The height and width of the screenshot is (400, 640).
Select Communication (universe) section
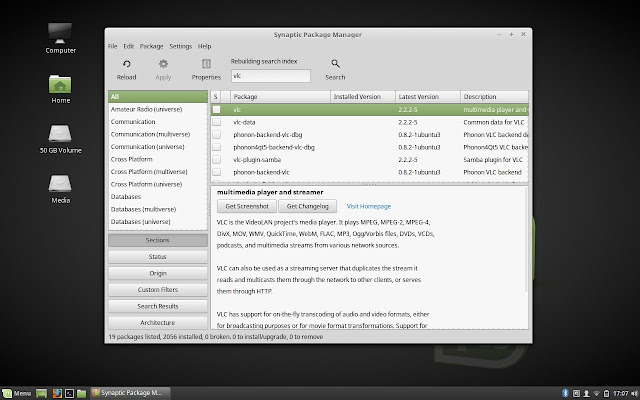click(x=158, y=147)
